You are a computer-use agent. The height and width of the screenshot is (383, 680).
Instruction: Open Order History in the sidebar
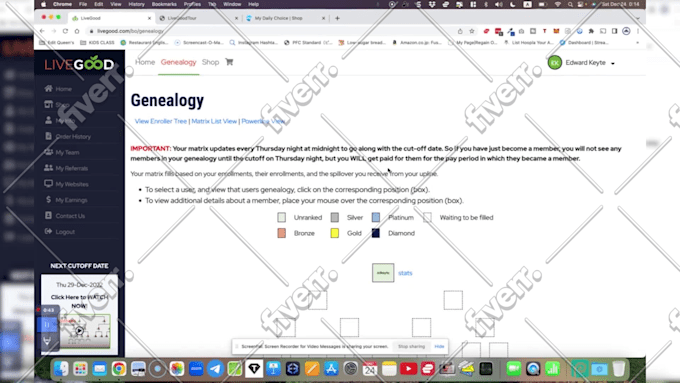(x=73, y=136)
